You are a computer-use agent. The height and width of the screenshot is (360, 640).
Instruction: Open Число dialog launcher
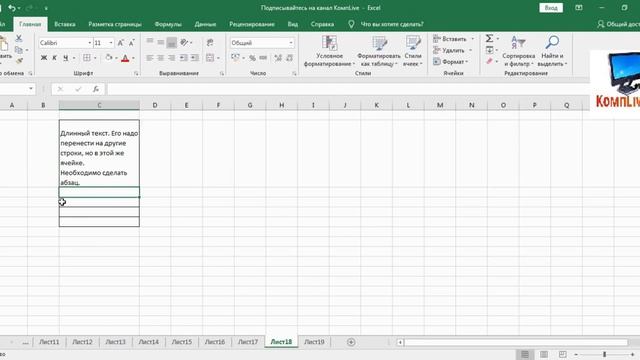(294, 73)
